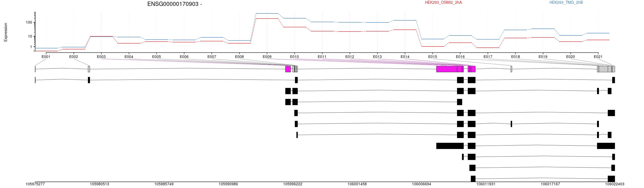Click exon bin label E010
The height and width of the screenshot is (188, 644).
pos(294,57)
